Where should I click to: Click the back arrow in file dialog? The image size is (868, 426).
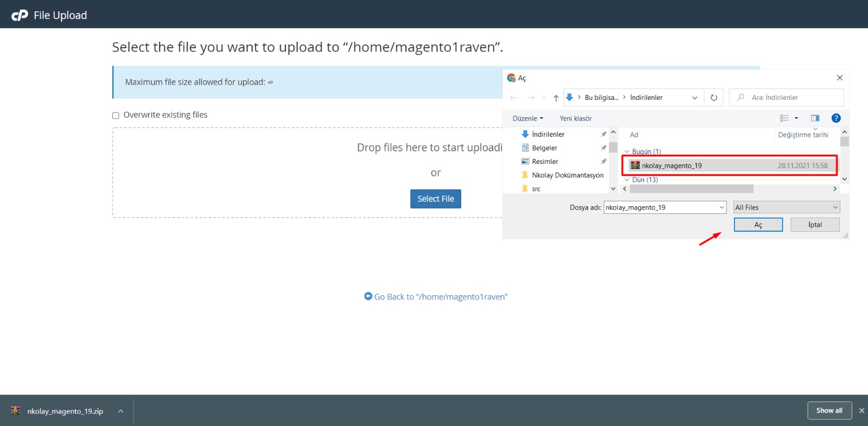514,98
